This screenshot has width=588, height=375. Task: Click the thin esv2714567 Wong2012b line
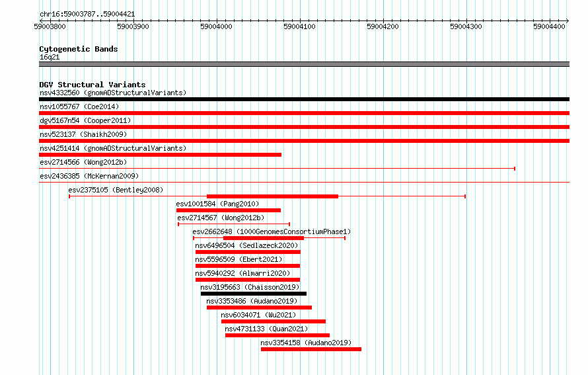(234, 224)
